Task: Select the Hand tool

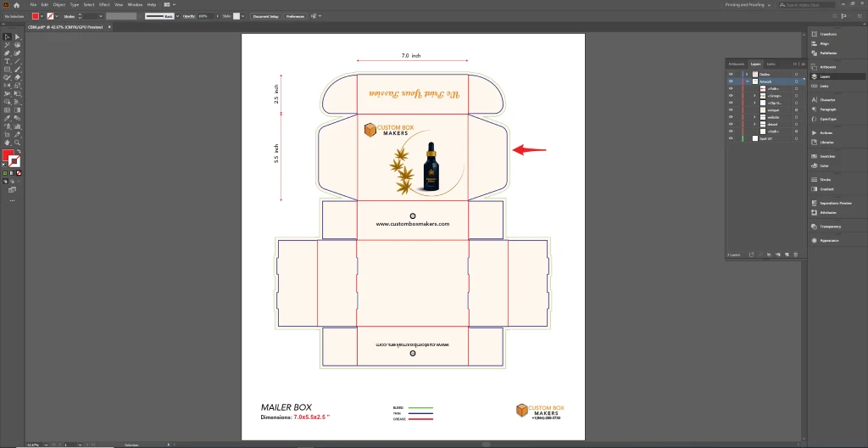Action: [x=7, y=142]
